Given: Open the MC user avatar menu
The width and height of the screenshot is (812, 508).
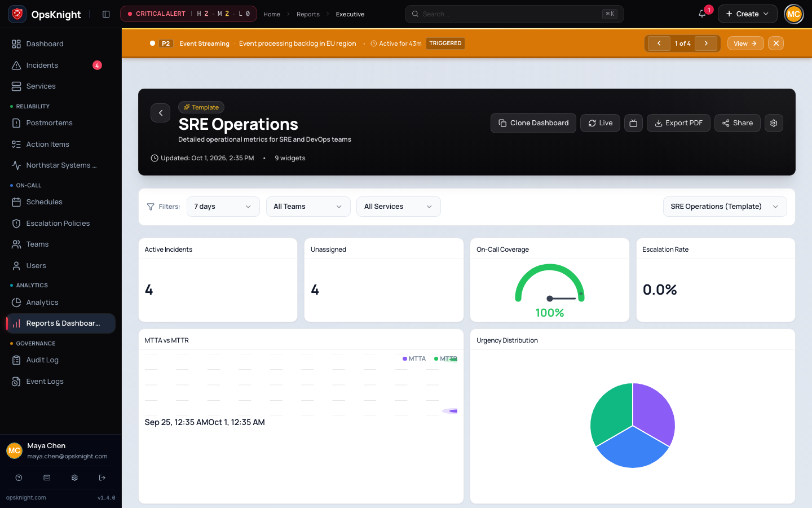Looking at the screenshot, I should pos(793,14).
